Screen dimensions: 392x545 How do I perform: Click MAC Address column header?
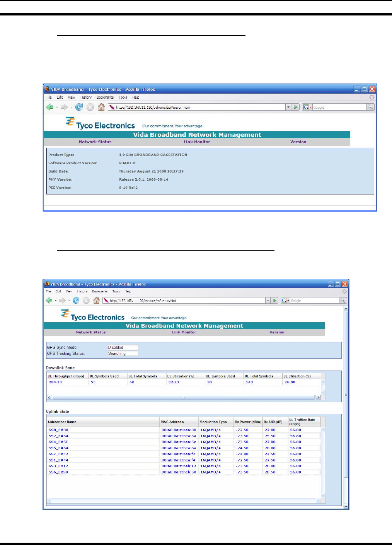(179, 422)
